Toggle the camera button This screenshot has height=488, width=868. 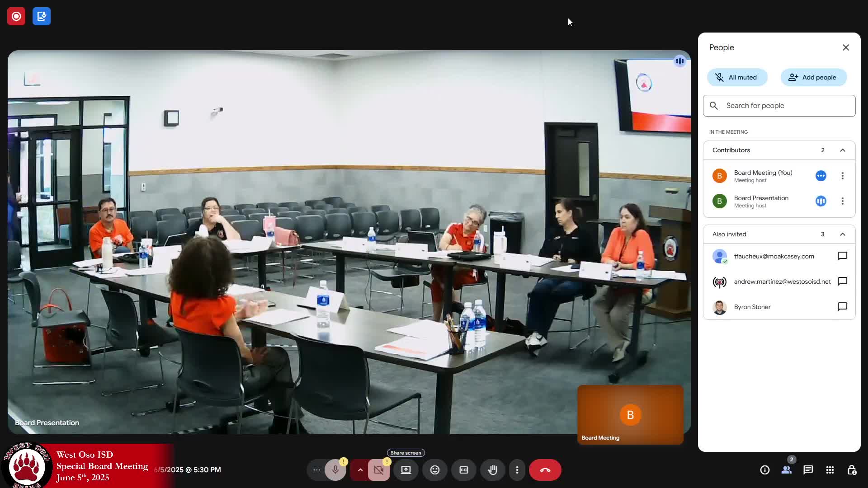click(379, 470)
